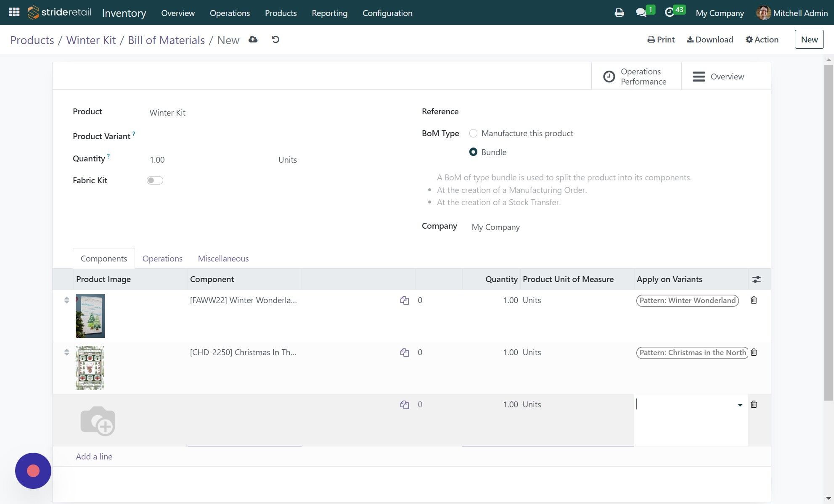Switch to the Components tab
The height and width of the screenshot is (504, 834).
[x=103, y=259]
